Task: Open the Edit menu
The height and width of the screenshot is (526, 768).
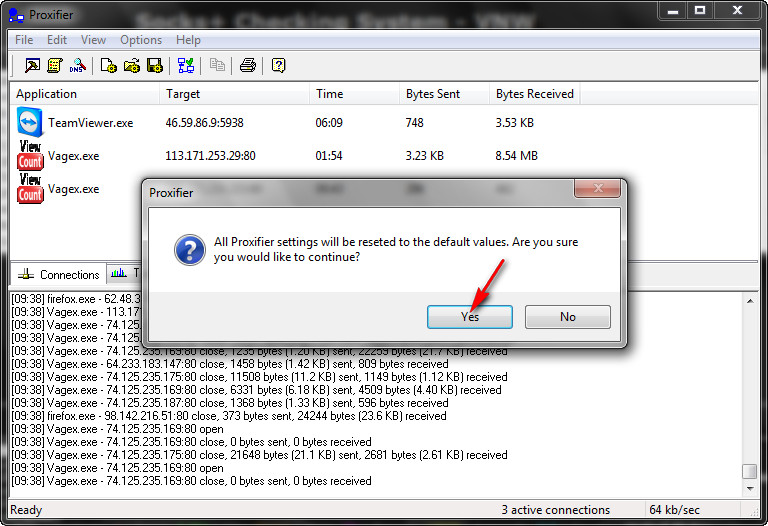Action: point(57,40)
